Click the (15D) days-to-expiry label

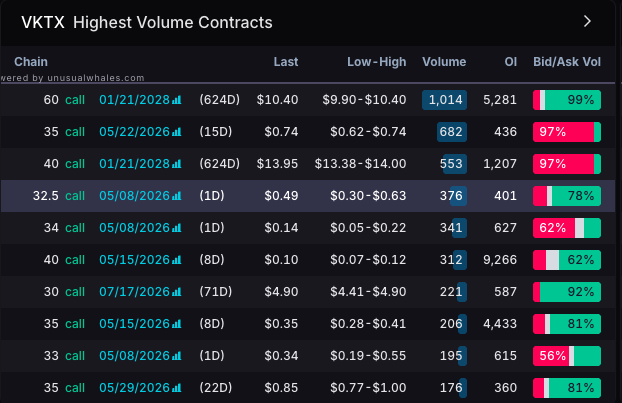(x=215, y=132)
